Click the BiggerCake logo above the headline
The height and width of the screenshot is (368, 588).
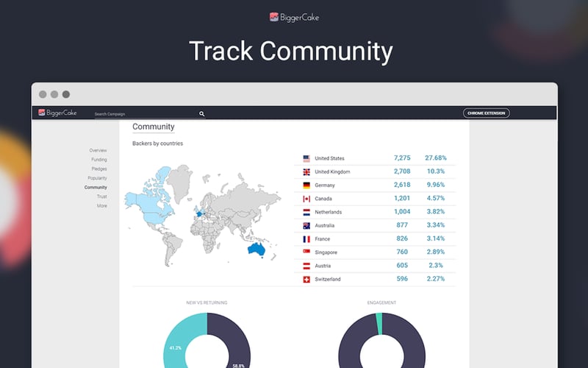294,17
